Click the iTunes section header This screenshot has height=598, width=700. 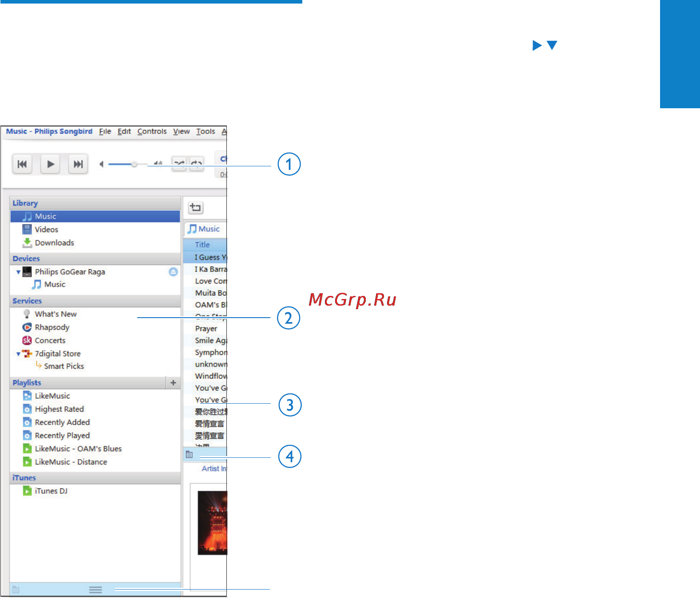pos(95,478)
